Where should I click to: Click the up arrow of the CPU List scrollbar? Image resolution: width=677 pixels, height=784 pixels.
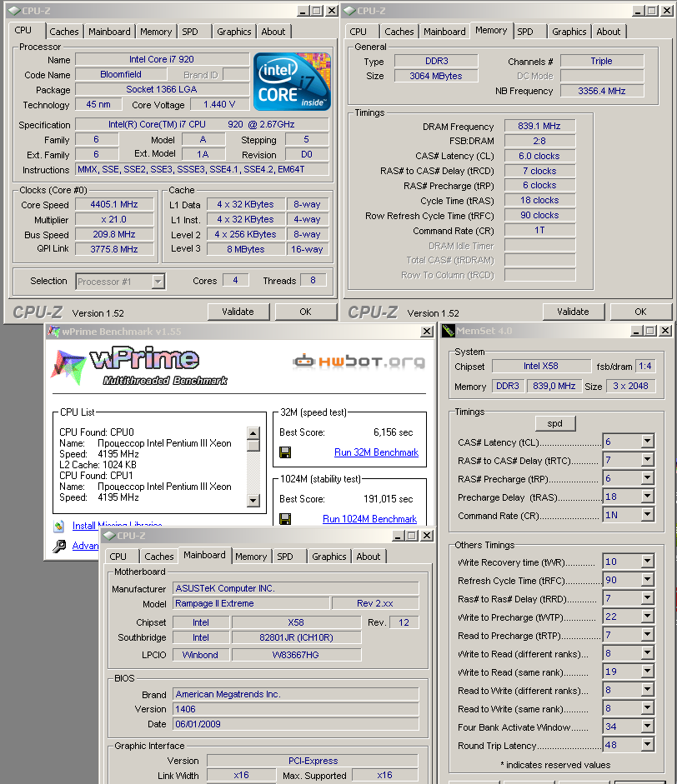click(253, 433)
